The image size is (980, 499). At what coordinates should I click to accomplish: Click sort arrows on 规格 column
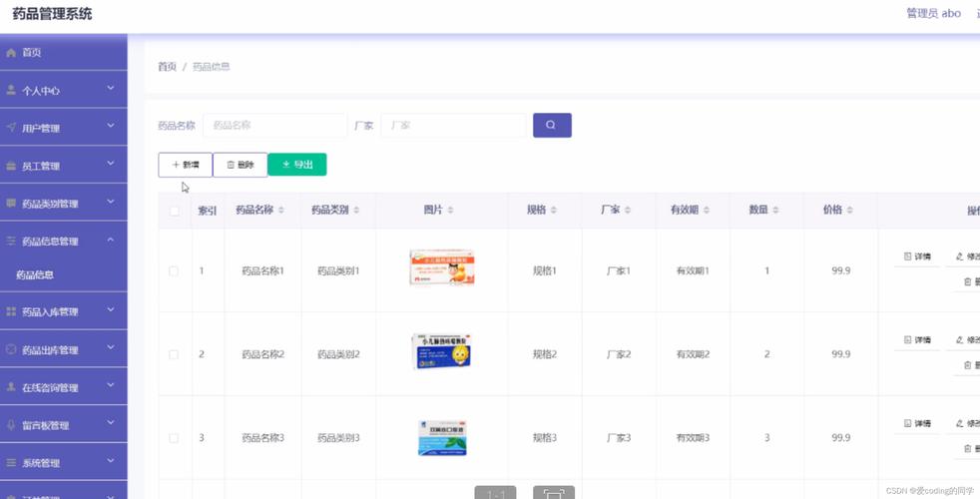(x=555, y=211)
